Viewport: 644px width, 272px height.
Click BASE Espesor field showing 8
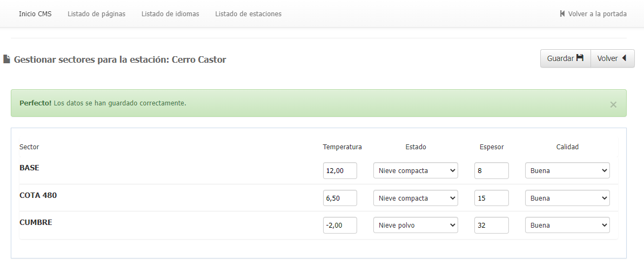point(492,170)
